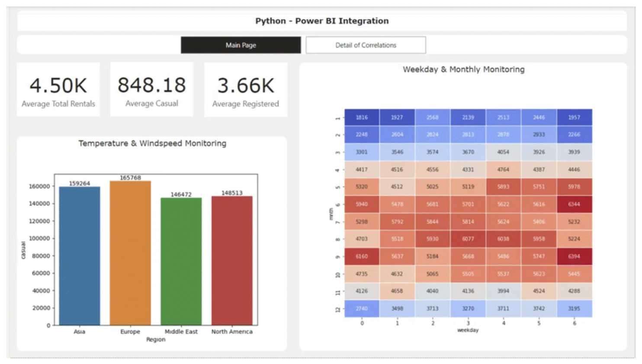
Task: Click the 146472 bar value label
Action: coord(181,195)
